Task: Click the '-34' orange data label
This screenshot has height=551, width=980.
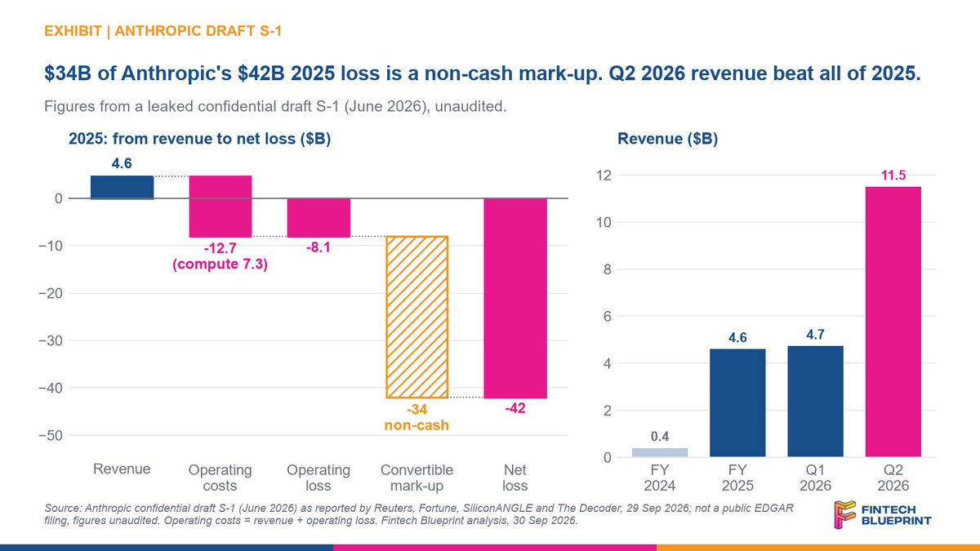Action: (416, 409)
